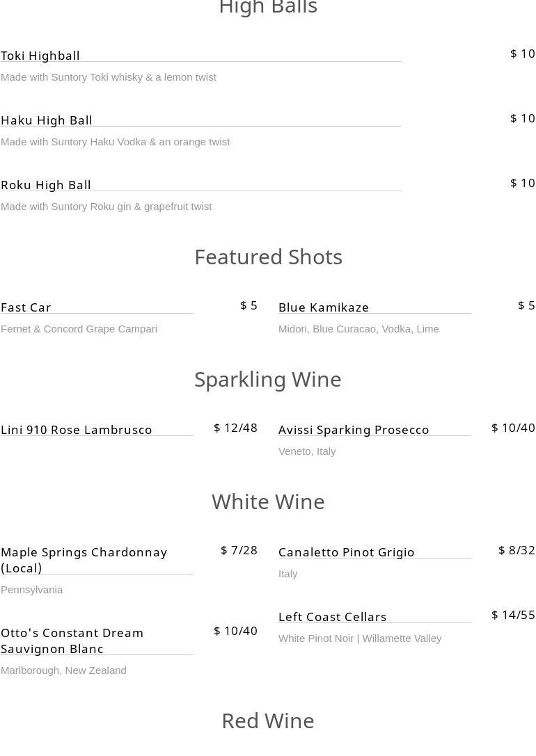
Task: Click the Blue Kamikaze item
Action: [324, 307]
